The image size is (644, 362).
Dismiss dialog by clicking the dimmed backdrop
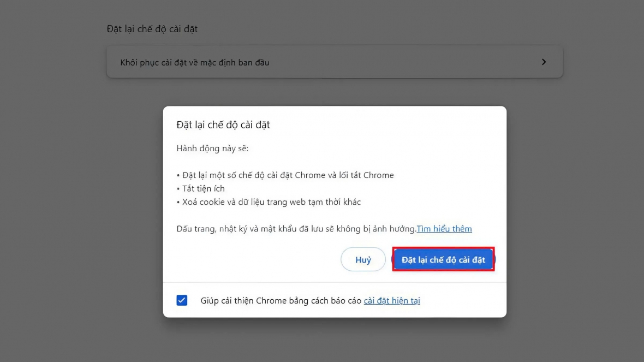click(82, 205)
